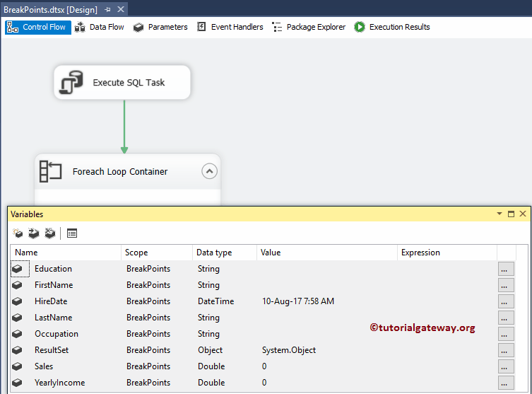Open the Grid Options icon in Variables toolbar
532x394 pixels.
[72, 233]
